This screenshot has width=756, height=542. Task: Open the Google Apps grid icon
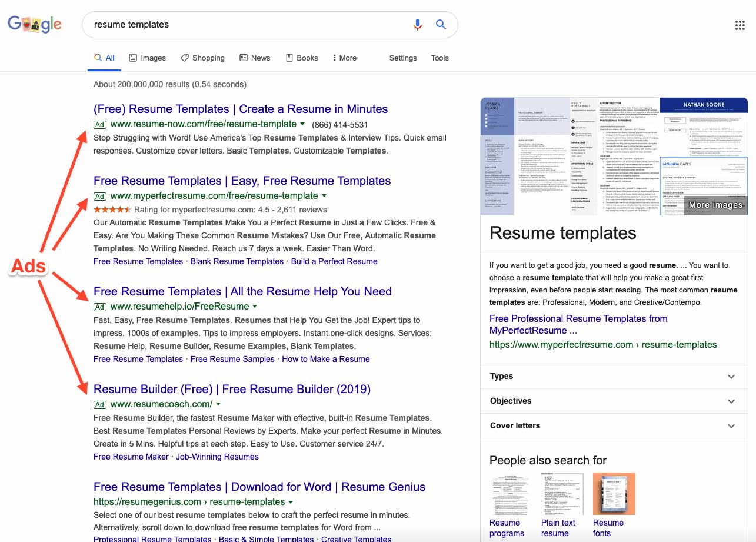[740, 25]
